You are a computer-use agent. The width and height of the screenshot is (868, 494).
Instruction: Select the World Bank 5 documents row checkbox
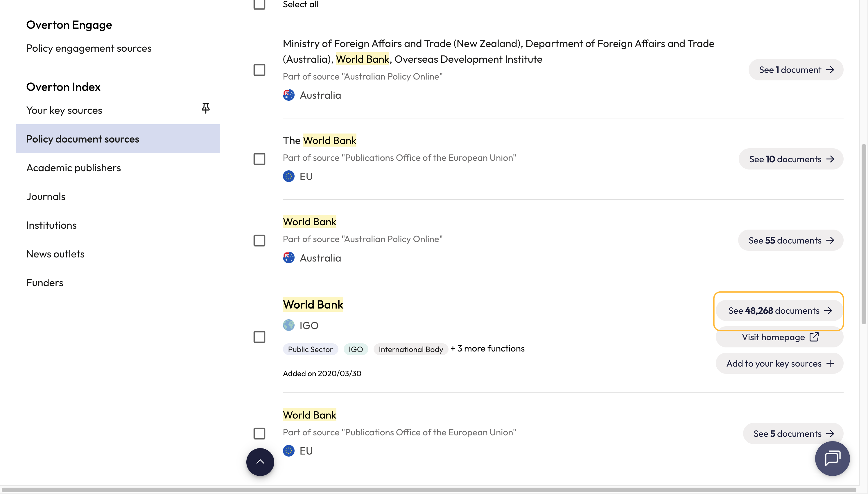click(259, 434)
